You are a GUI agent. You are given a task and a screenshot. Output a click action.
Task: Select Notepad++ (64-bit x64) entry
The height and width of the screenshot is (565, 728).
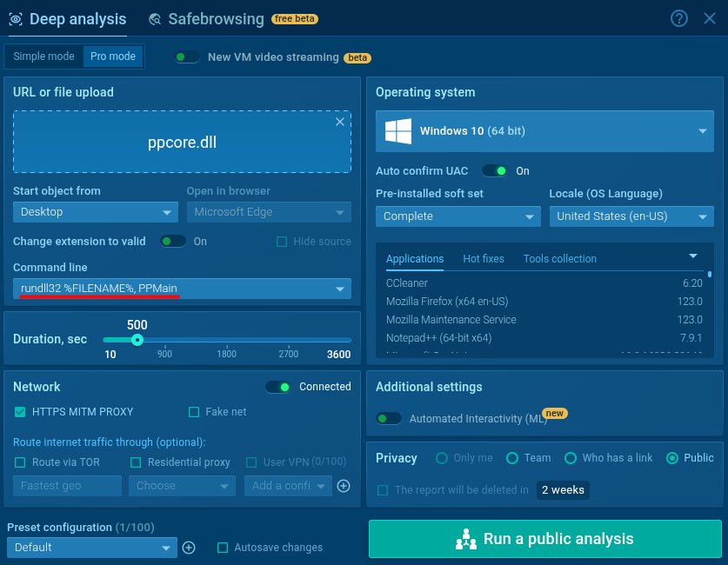pyautogui.click(x=544, y=338)
